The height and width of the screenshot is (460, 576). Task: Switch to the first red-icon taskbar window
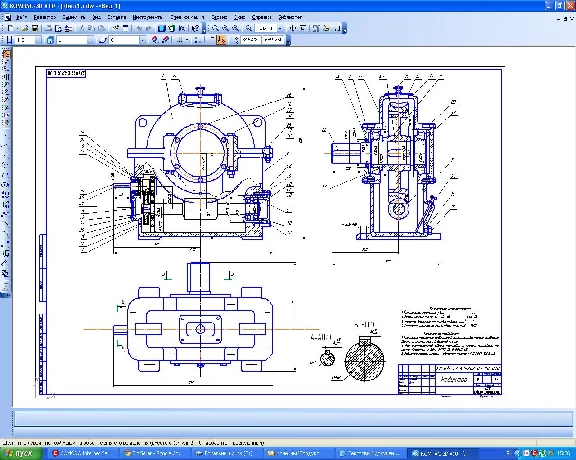84,453
